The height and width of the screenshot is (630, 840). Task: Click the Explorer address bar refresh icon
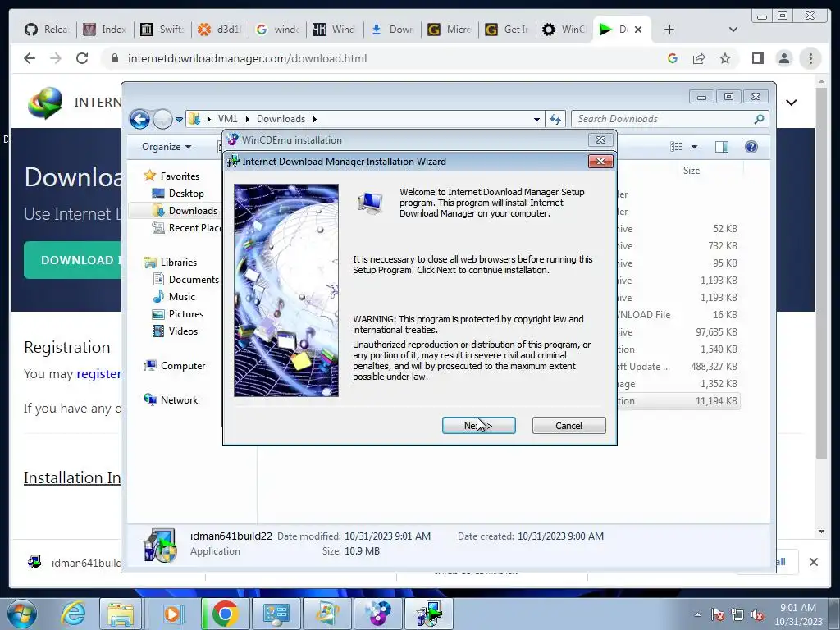coord(555,119)
